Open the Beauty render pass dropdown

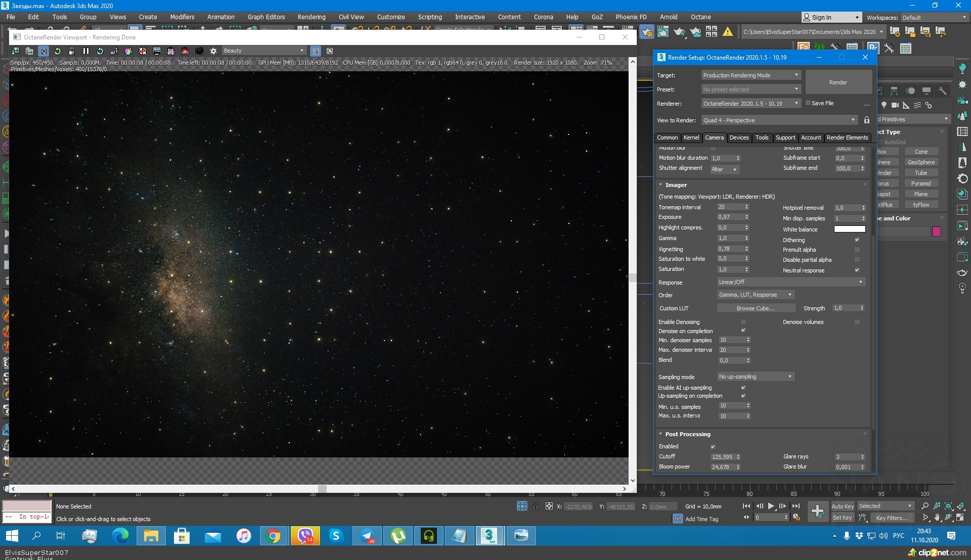(x=263, y=51)
